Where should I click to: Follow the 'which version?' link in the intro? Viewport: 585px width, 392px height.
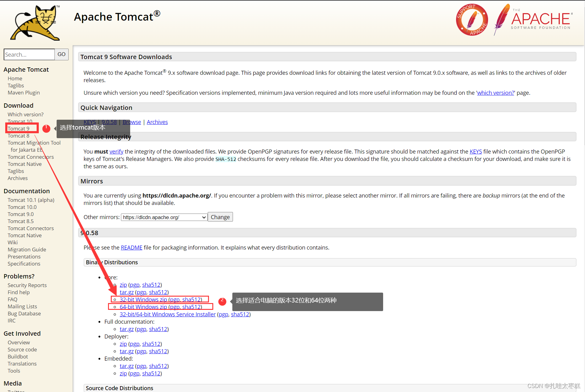coord(495,93)
